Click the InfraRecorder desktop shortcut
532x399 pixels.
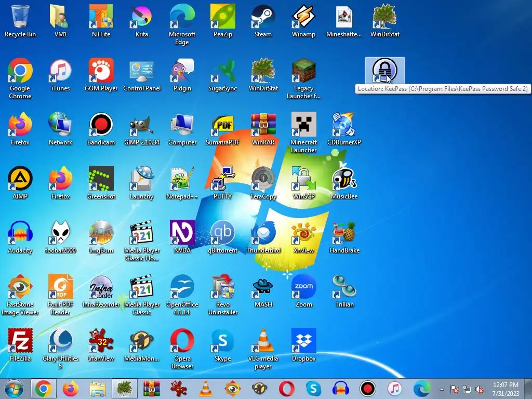[101, 291]
